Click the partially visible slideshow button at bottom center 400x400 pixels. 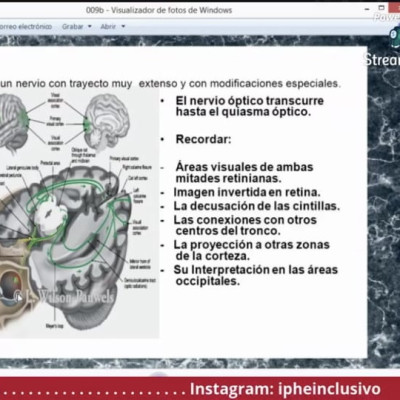pos(159,374)
